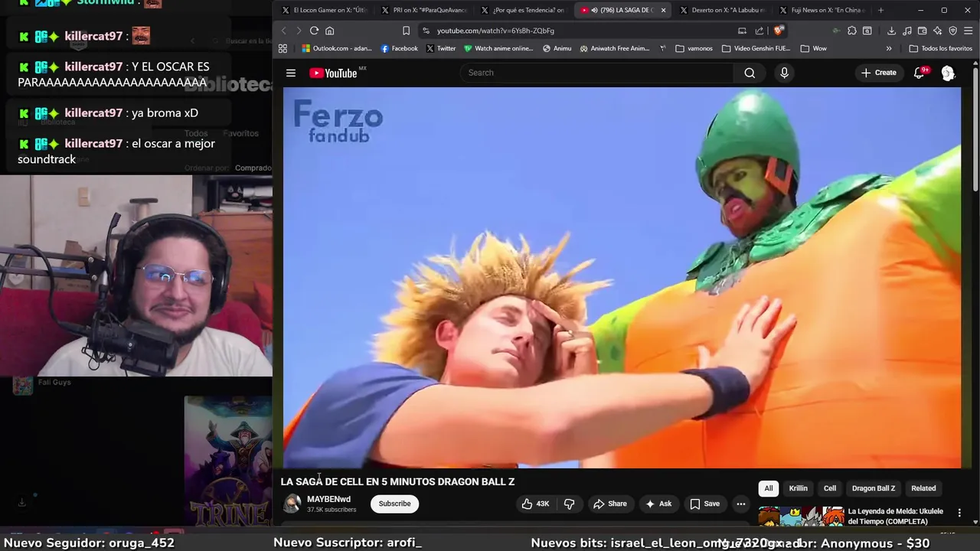
Task: Open the new tab plus button
Action: 880,10
